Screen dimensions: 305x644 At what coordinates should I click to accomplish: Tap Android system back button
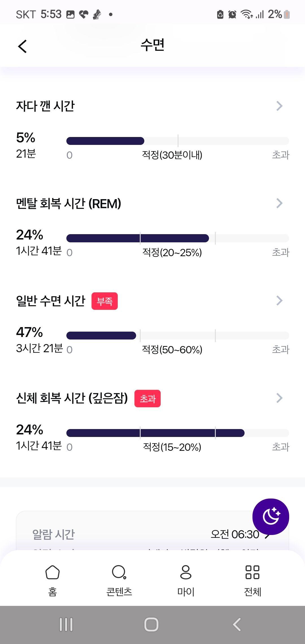[x=237, y=625]
